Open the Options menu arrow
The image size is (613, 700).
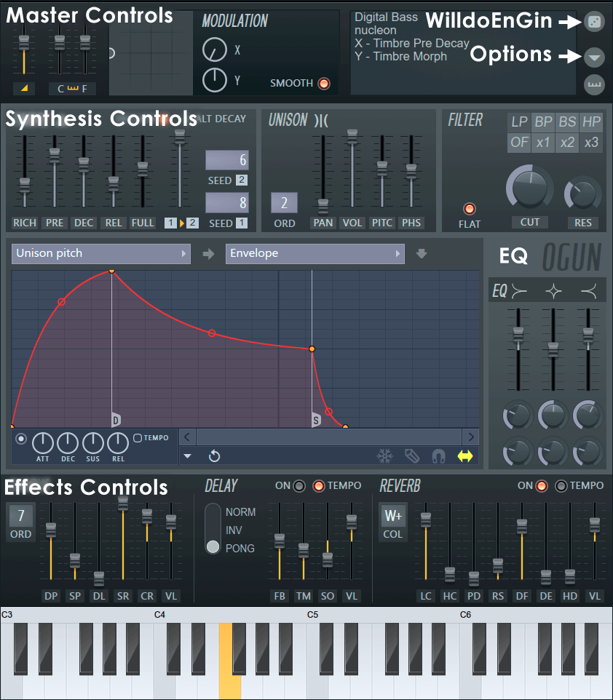594,57
